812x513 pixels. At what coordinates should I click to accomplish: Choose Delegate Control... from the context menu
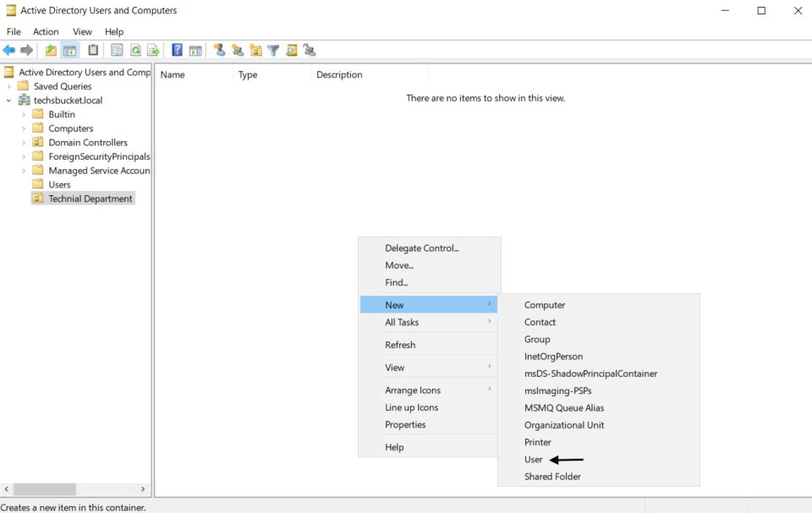430,248
